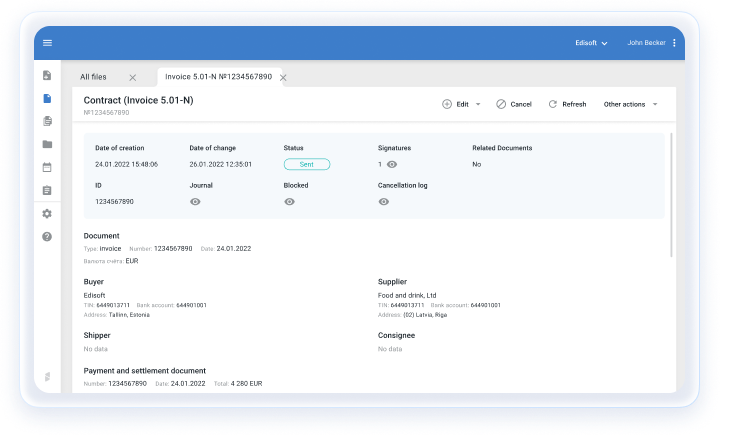Click the Refresh circular arrow icon

(552, 104)
